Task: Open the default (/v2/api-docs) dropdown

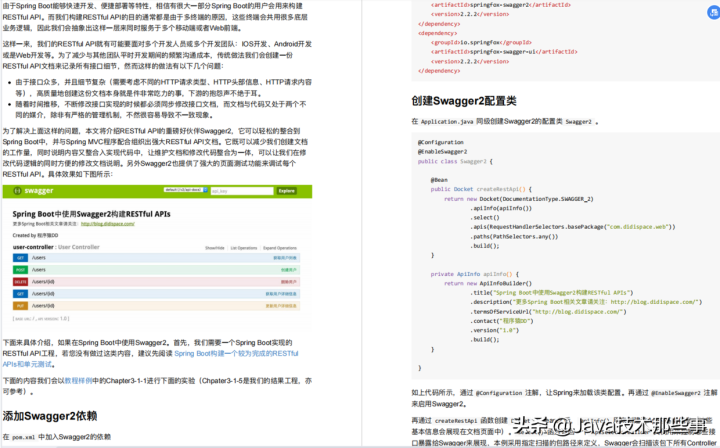Action: (186, 190)
